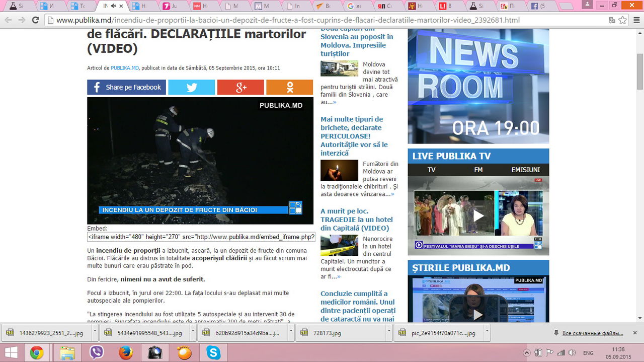Open read-more arrow after 'vânzarea...'
The height and width of the screenshot is (362, 644).
click(x=392, y=194)
